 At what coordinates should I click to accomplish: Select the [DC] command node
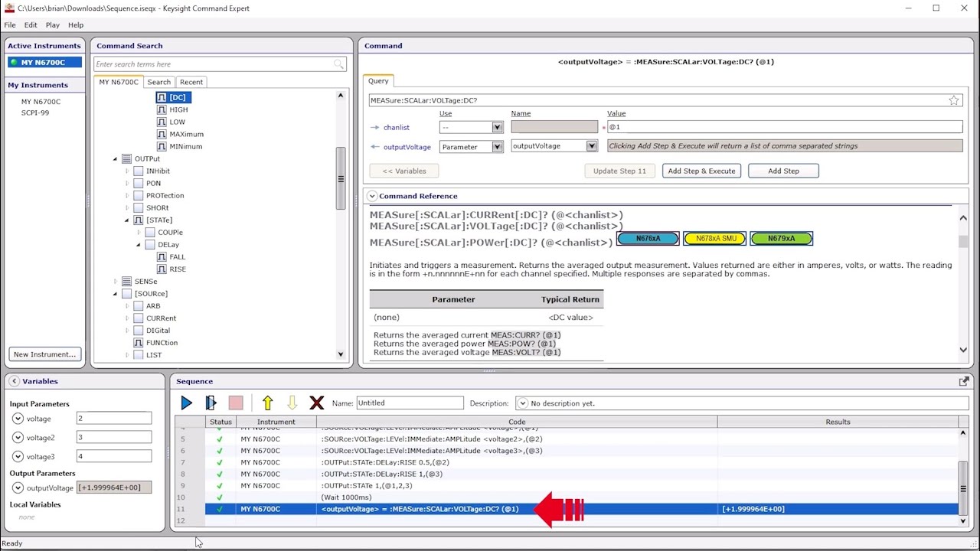[x=173, y=97]
